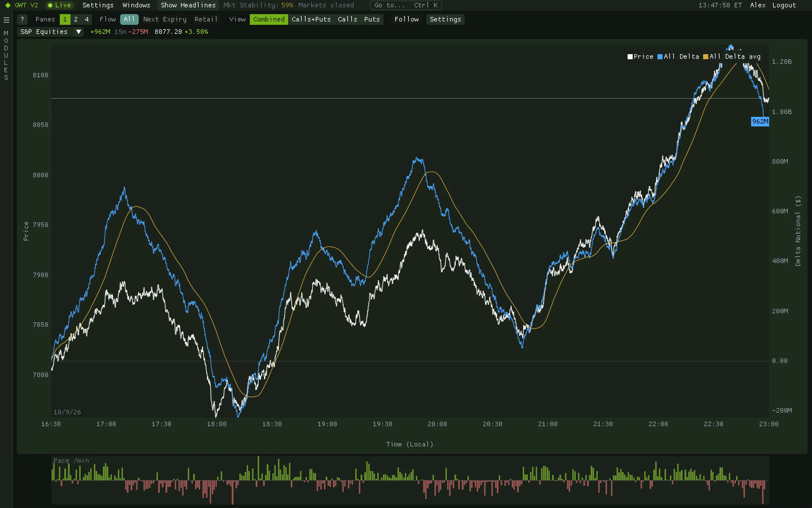The width and height of the screenshot is (812, 508).
Task: Click Show Headlines button
Action: click(x=188, y=5)
